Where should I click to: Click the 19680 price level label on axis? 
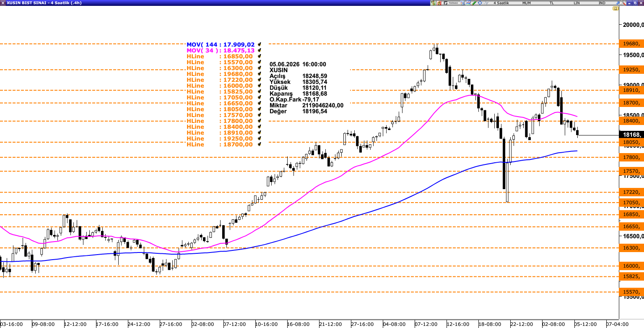631,44
